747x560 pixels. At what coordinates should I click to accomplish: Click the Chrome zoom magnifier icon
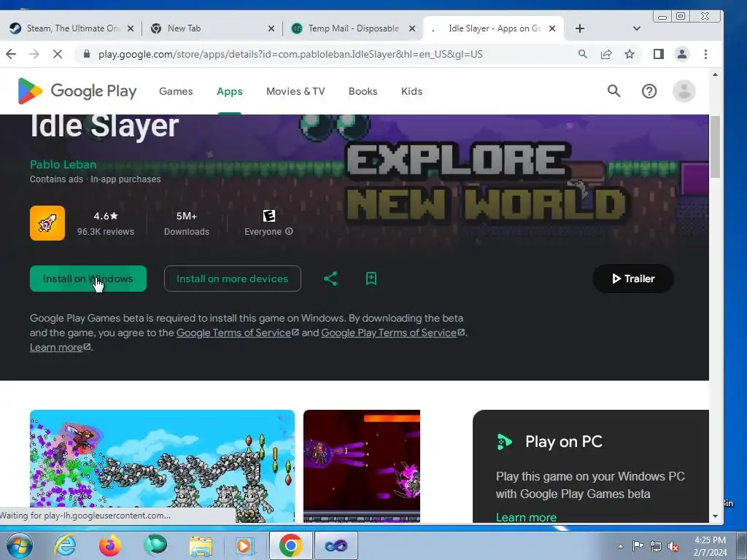pyautogui.click(x=582, y=54)
